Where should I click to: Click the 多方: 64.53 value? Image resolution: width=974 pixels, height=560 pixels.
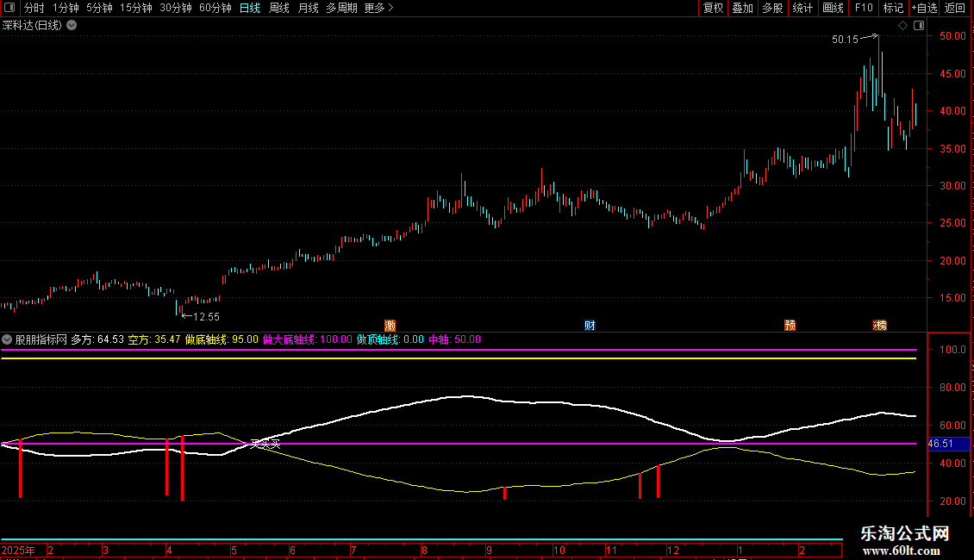[97, 339]
